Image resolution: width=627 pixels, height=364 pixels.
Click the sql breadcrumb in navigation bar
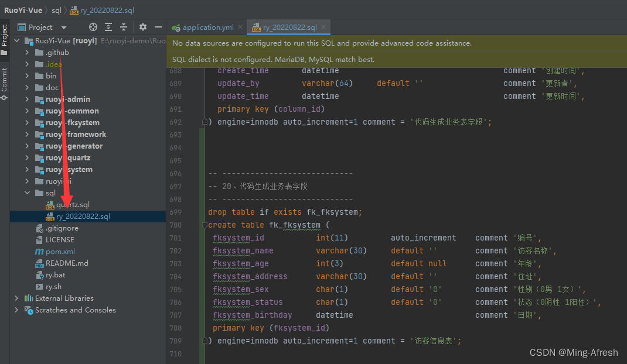coord(56,10)
